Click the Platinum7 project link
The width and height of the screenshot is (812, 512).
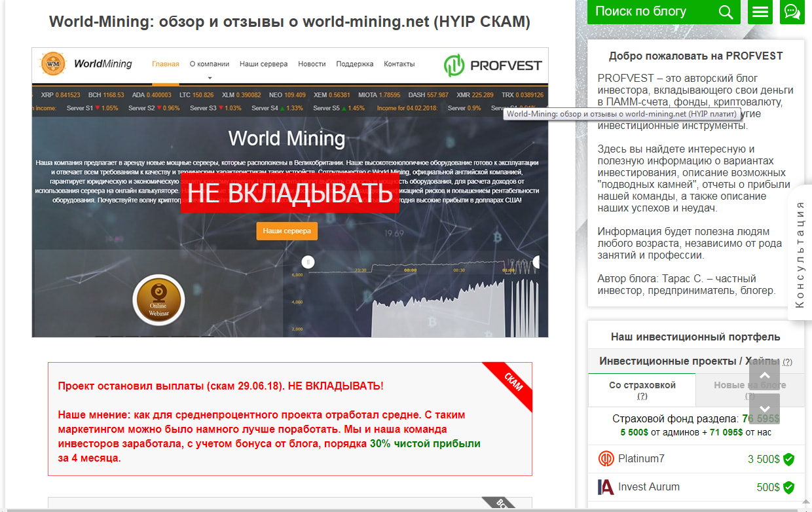[641, 458]
